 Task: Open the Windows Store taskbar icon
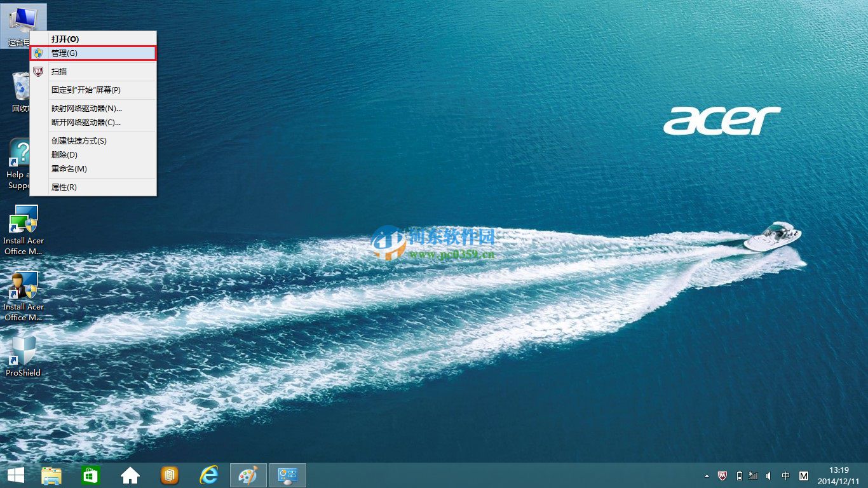click(x=90, y=475)
